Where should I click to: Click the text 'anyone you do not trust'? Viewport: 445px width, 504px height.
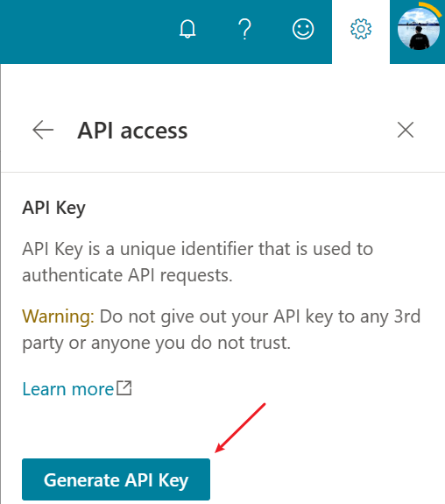[189, 343]
